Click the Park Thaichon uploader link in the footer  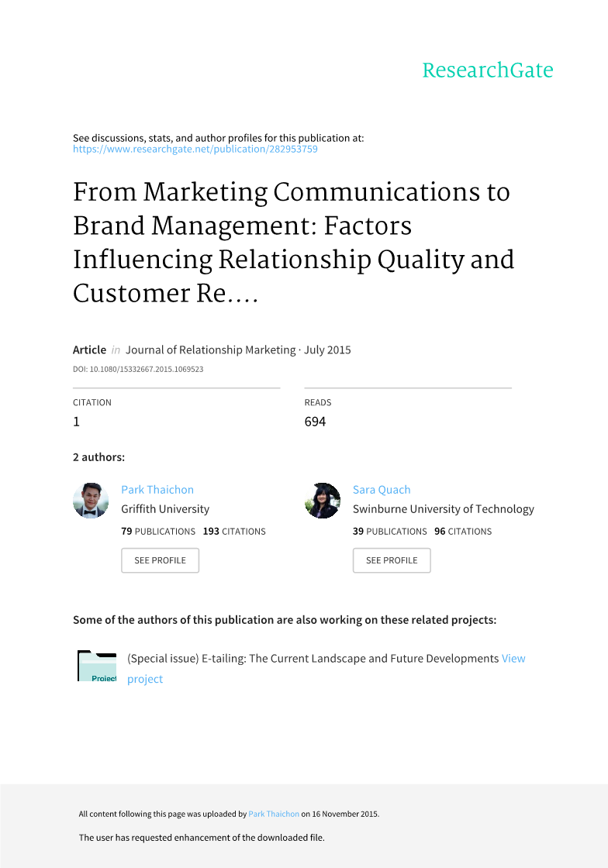tap(274, 815)
